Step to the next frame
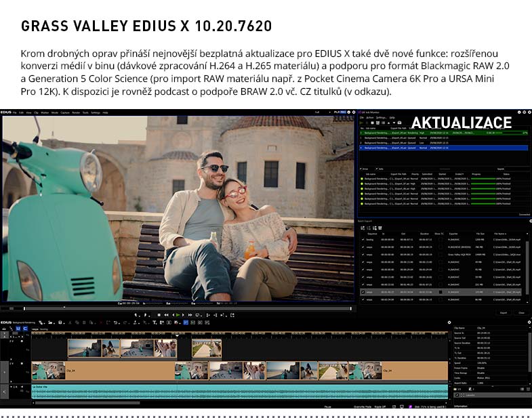This screenshot has width=532, height=418. point(183,315)
